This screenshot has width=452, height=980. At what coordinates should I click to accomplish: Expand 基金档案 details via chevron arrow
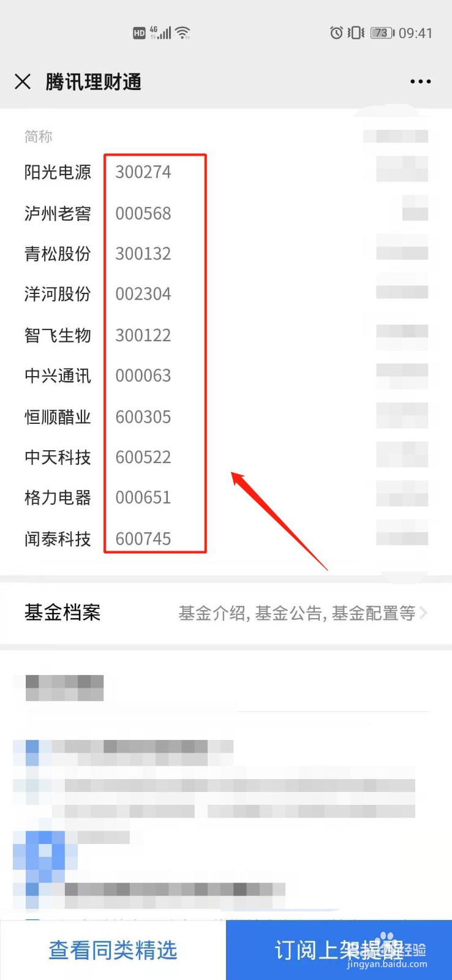tap(423, 612)
